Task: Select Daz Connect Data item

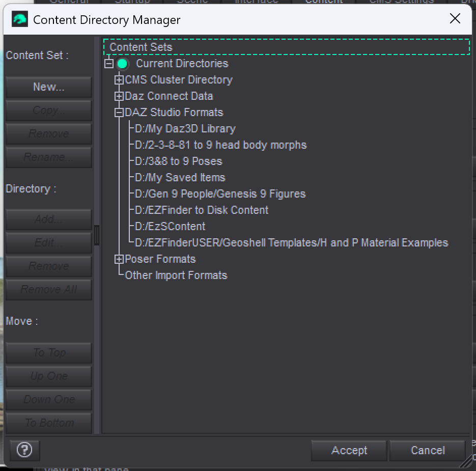Action: 169,96
